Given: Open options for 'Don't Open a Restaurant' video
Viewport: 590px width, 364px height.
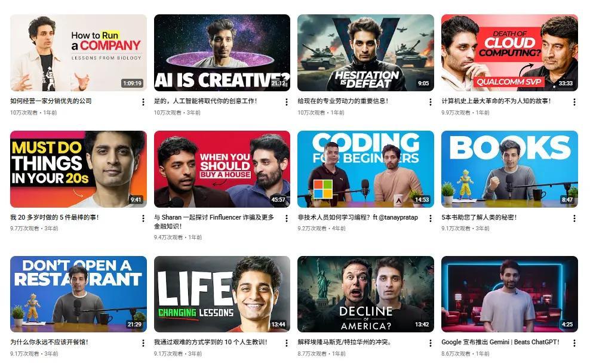Looking at the screenshot, I should click(x=143, y=343).
